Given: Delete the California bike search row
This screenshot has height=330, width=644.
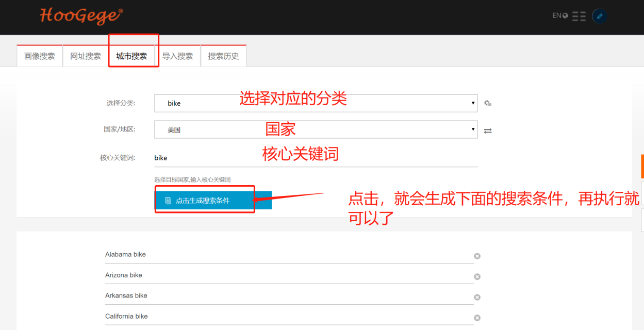Looking at the screenshot, I should [x=477, y=318].
